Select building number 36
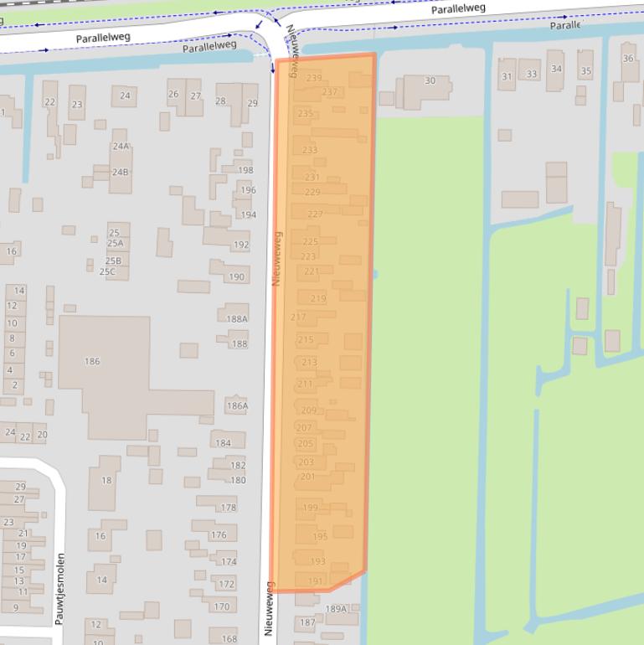This screenshot has height=645, width=644. 628,59
